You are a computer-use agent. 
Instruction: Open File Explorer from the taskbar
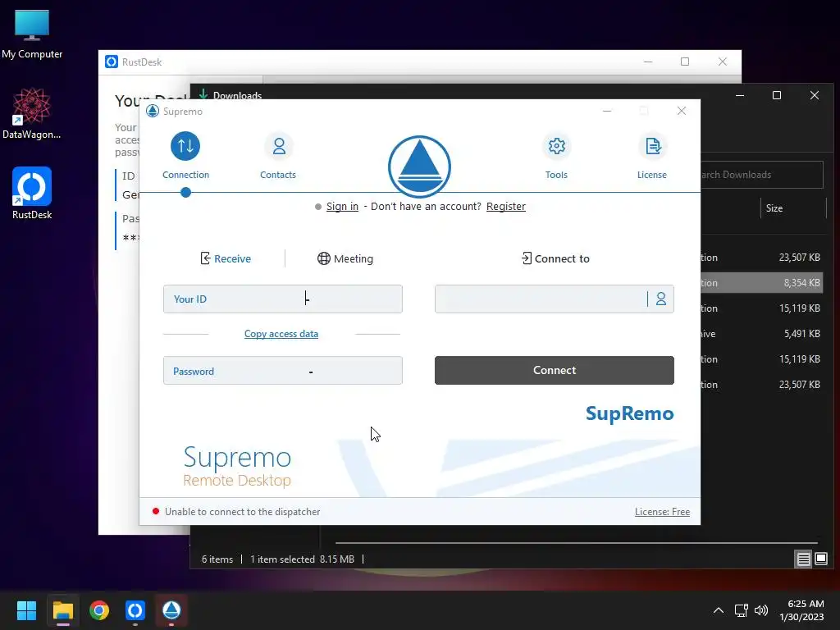coord(62,610)
